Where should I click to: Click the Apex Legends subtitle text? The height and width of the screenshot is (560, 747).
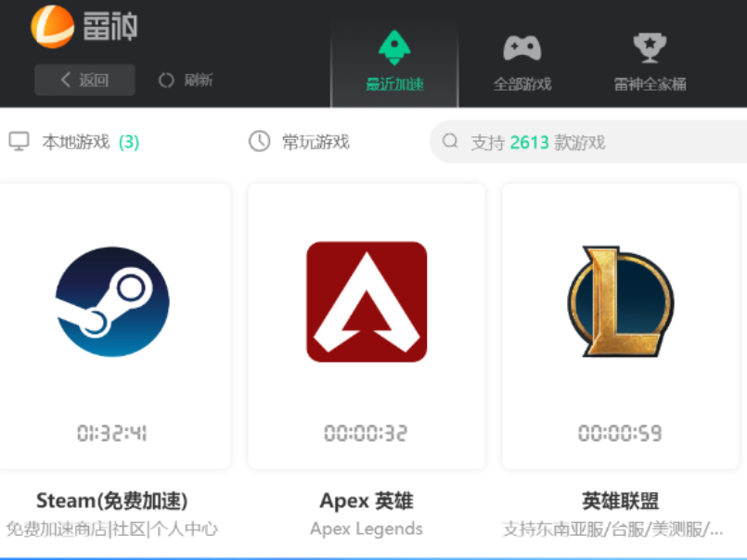pos(367,528)
